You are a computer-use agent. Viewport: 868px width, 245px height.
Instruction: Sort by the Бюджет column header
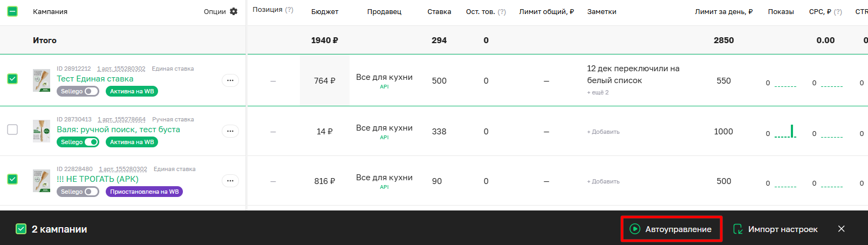click(x=325, y=12)
